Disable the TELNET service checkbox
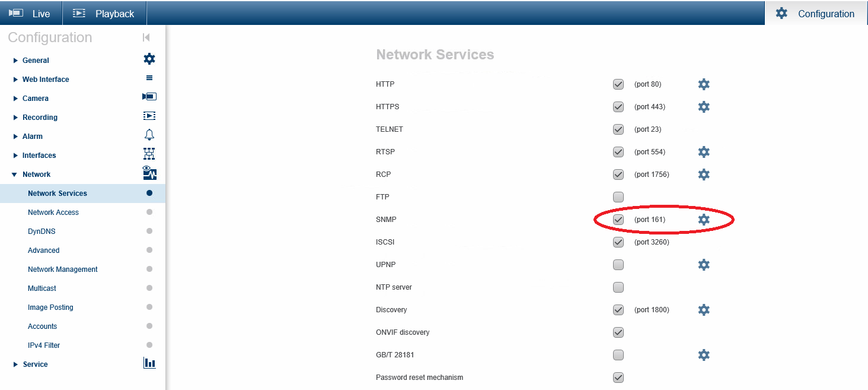The image size is (868, 390). click(x=618, y=129)
